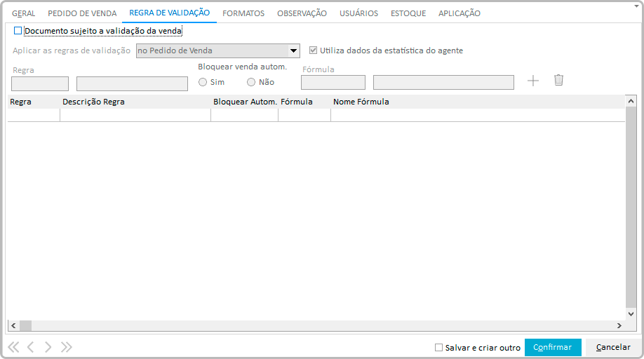
Task: Click the Regra code input field
Action: (40, 83)
